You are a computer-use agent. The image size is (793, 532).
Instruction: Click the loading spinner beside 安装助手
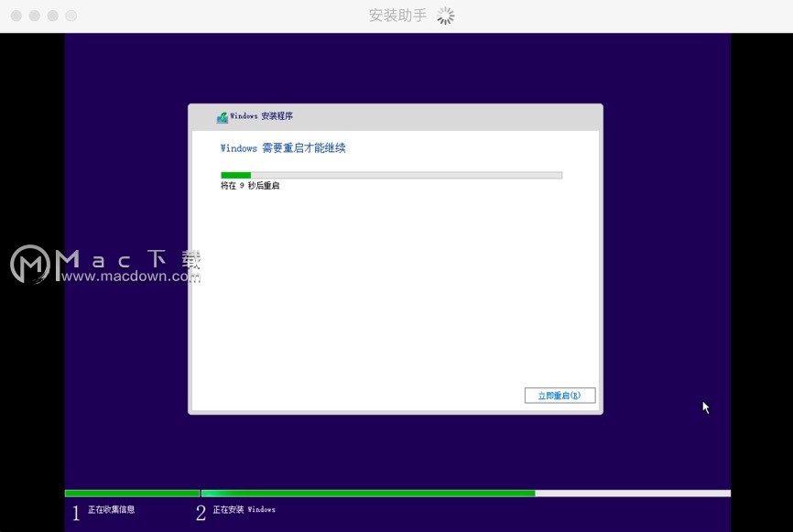446,16
